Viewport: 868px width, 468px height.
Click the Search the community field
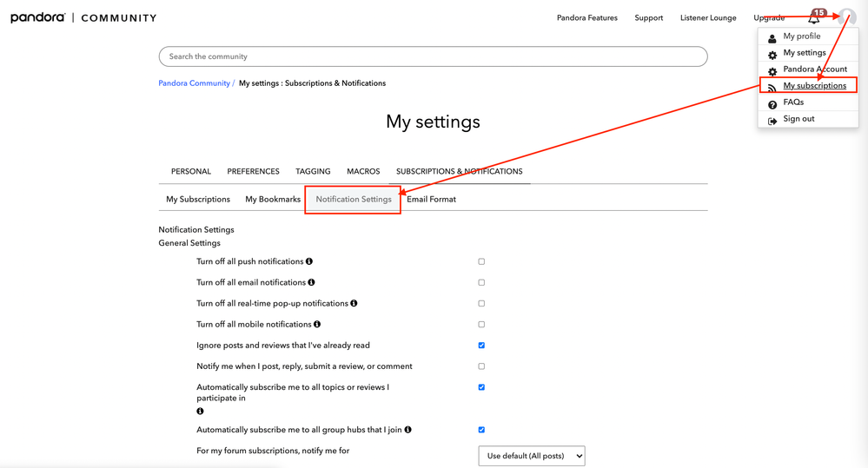pos(433,56)
